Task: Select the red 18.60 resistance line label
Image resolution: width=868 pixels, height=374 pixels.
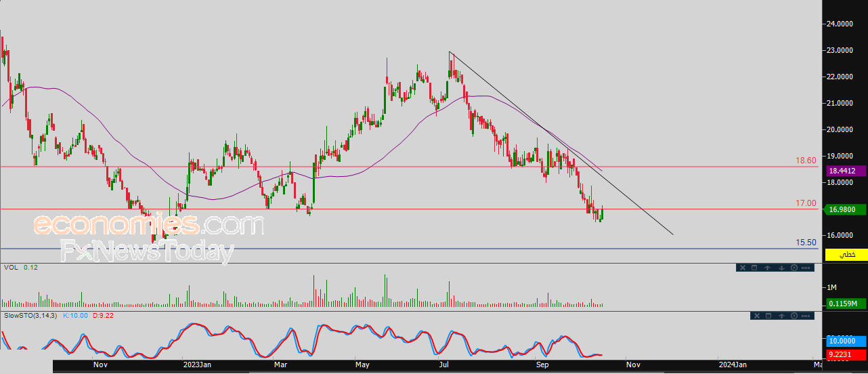Action: 806,161
